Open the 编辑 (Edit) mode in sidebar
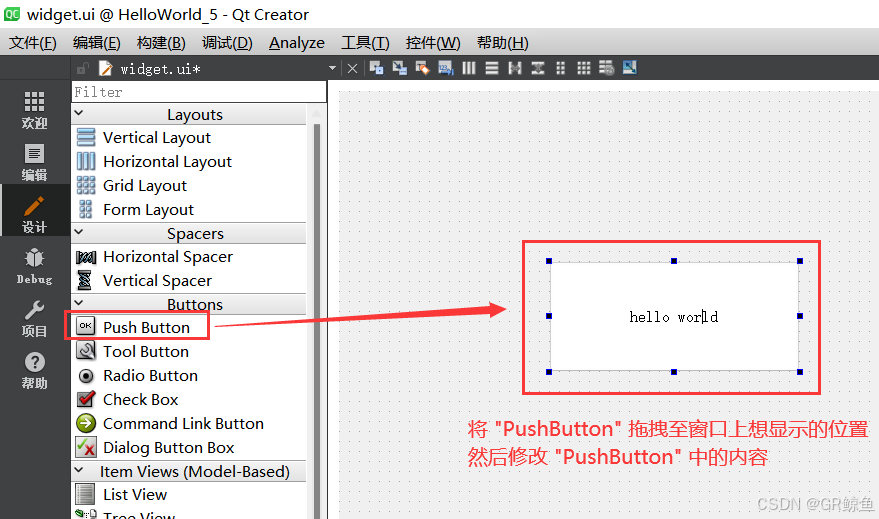Image resolution: width=879 pixels, height=519 pixels. pos(34,162)
